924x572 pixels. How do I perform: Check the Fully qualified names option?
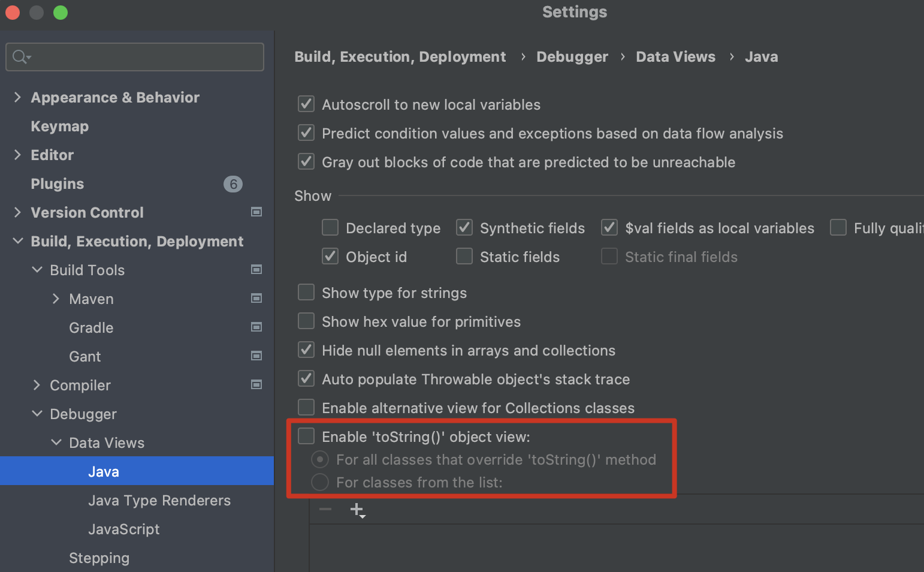click(838, 227)
